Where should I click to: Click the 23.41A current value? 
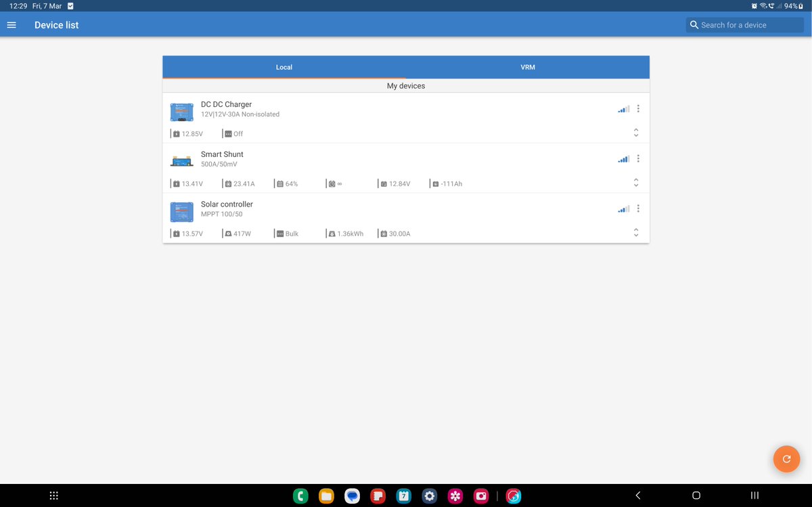(244, 184)
